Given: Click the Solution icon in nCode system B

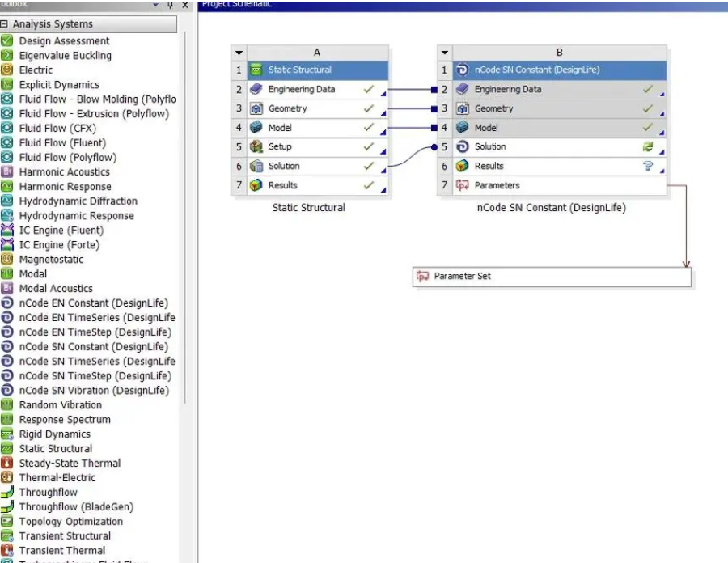Looking at the screenshot, I should click(x=462, y=147).
